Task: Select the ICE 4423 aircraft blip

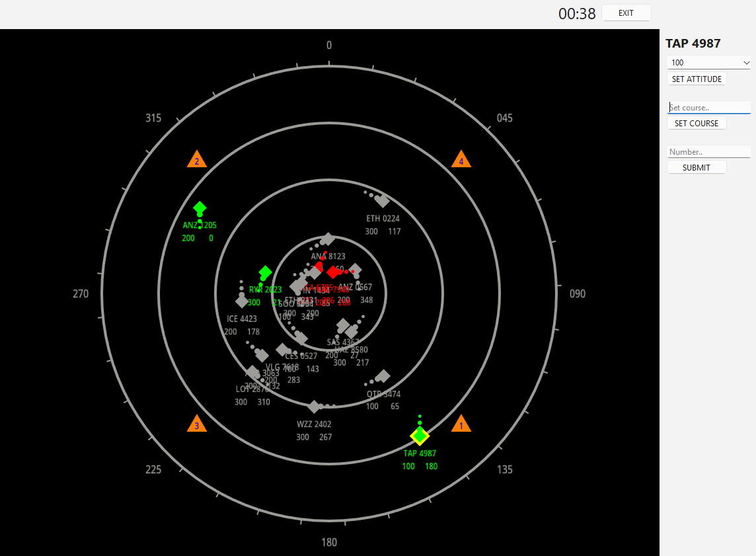Action: (x=242, y=301)
